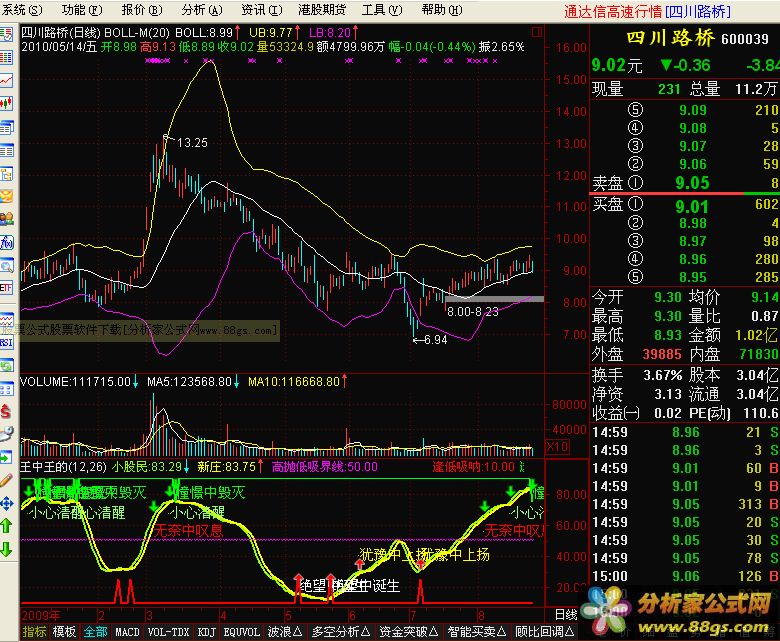Click the red box icon at chart corner
The image size is (780, 642).
pyautogui.click(x=537, y=32)
